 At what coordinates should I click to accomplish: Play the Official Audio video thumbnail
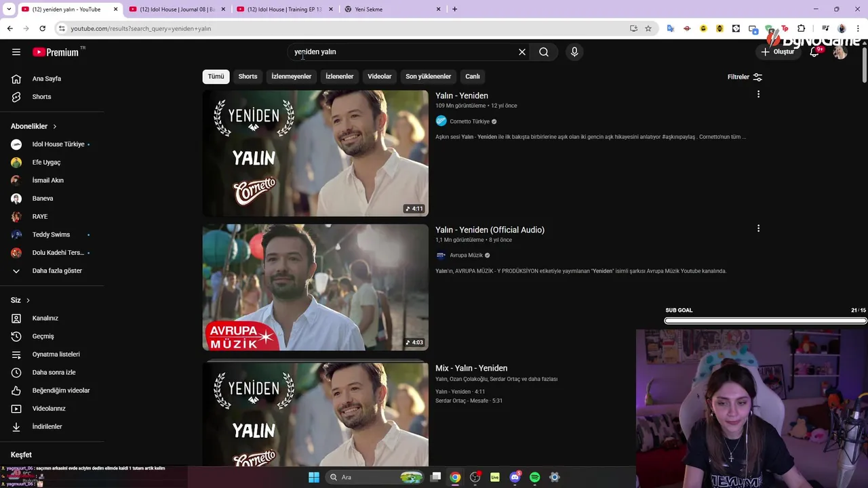[315, 287]
